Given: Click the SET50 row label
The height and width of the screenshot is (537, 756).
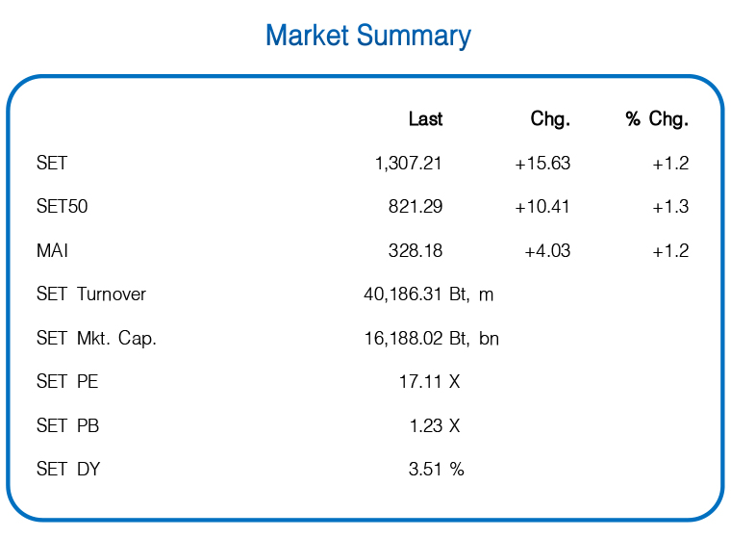Looking at the screenshot, I should [63, 207].
